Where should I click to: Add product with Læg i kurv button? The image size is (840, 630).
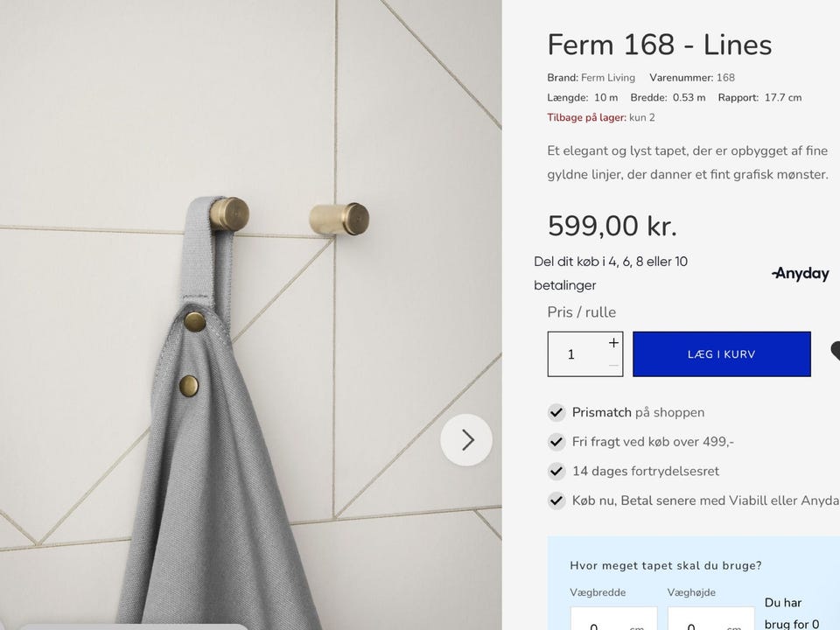coord(722,354)
